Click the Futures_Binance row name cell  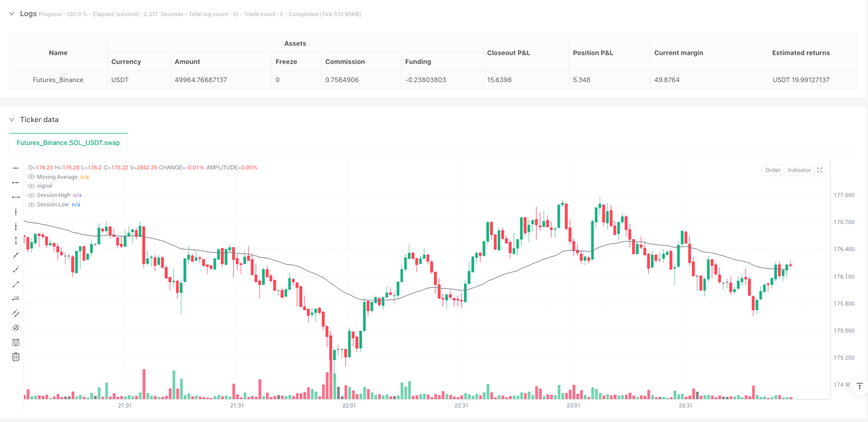[58, 80]
